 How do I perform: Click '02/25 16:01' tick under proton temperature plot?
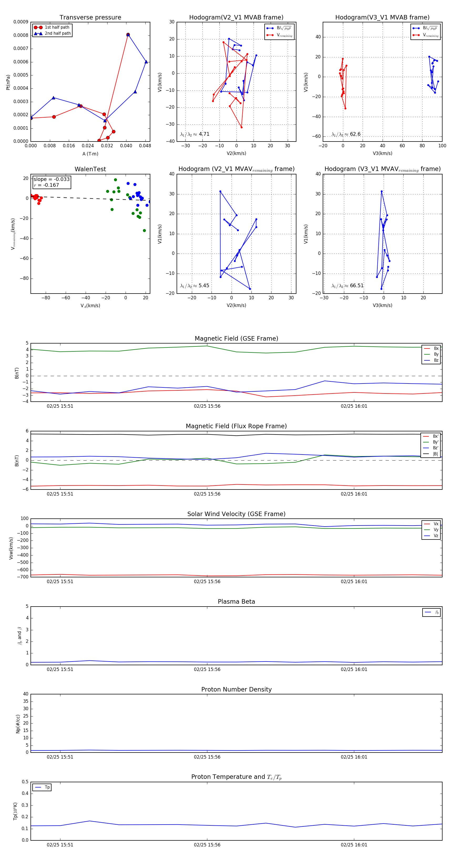(354, 845)
